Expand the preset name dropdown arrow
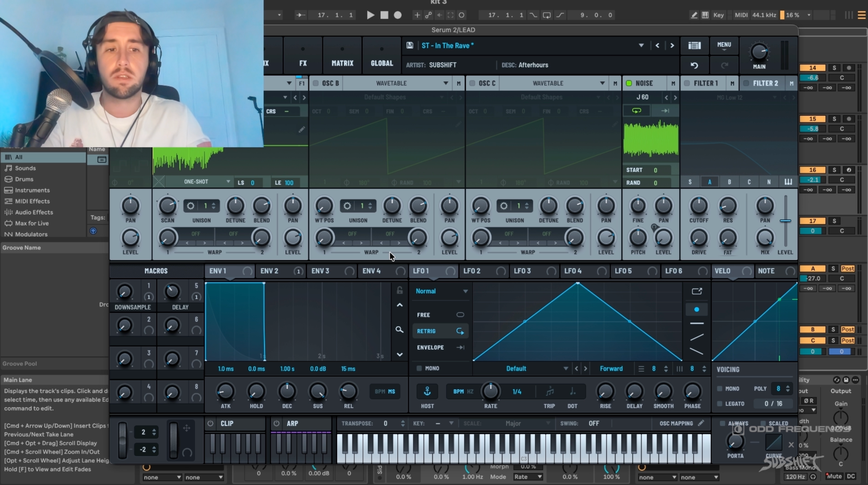This screenshot has height=485, width=868. click(641, 46)
